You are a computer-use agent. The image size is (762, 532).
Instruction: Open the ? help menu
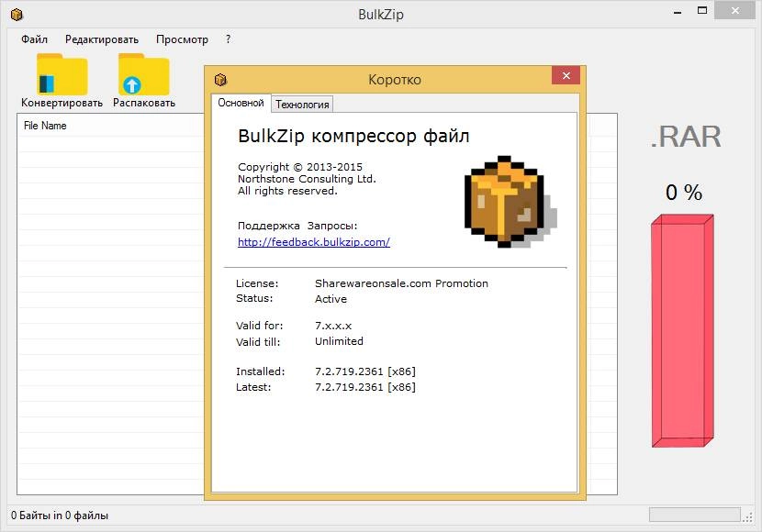coord(228,39)
